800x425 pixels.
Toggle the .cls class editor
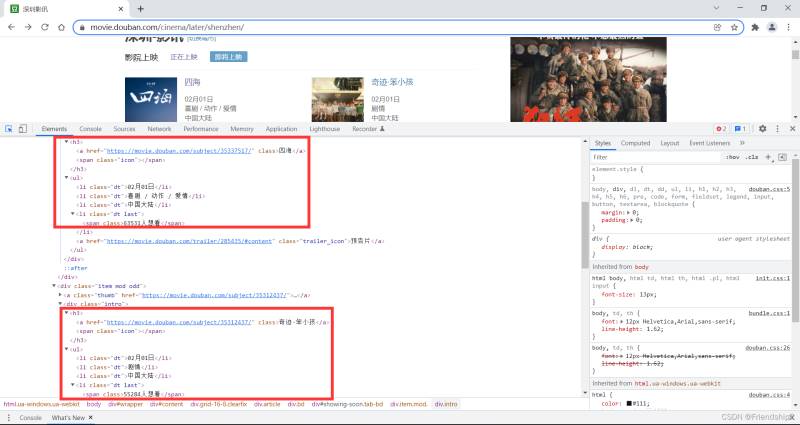752,158
